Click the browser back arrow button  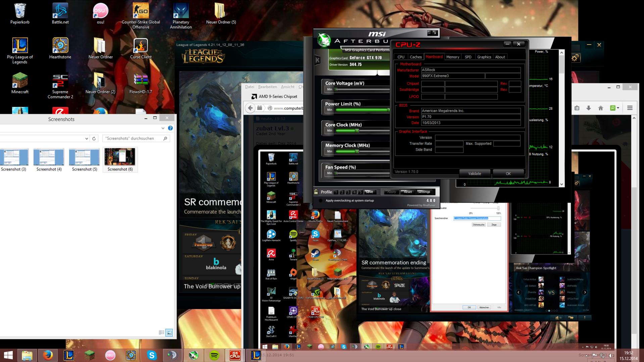pos(250,108)
